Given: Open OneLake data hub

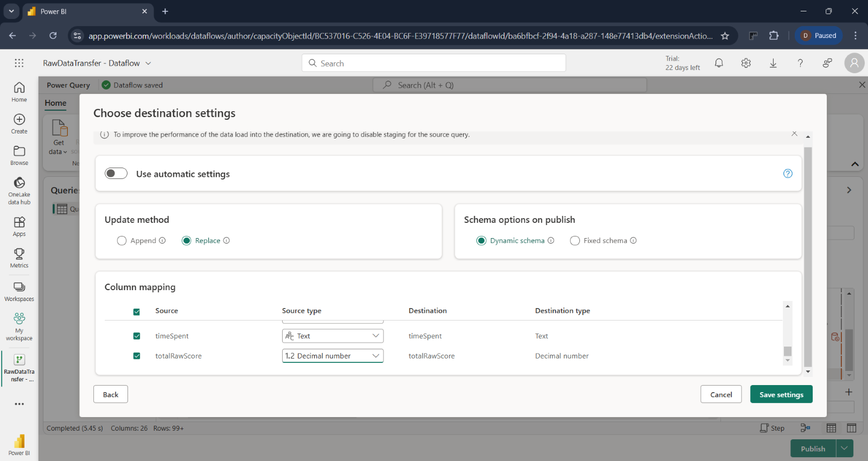Looking at the screenshot, I should point(19,190).
